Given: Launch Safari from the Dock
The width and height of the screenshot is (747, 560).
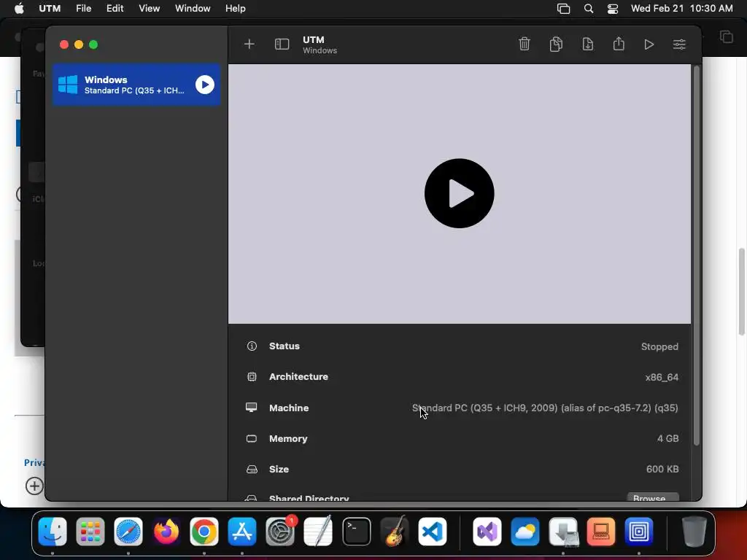Looking at the screenshot, I should [x=128, y=532].
